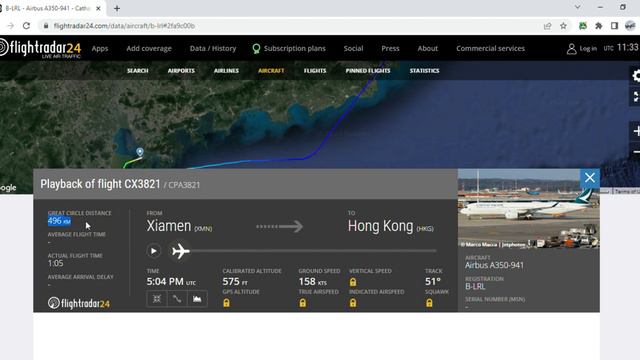Click the share page icon in address bar

click(x=547, y=26)
